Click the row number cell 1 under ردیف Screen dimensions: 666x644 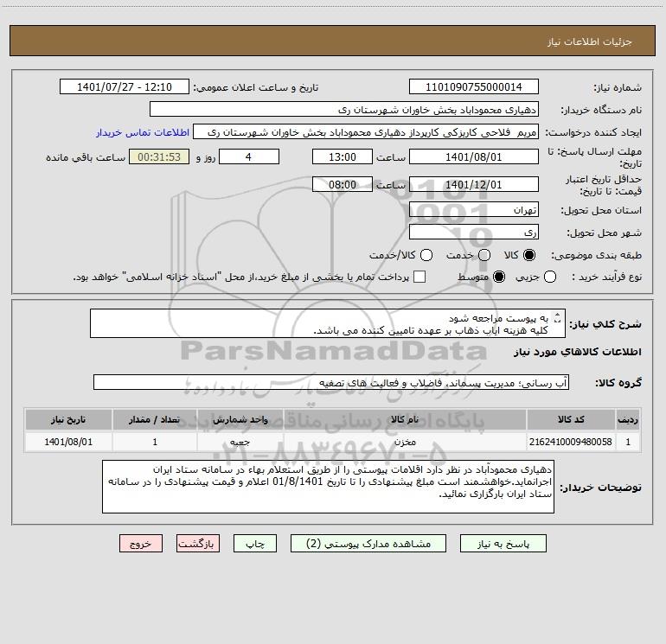(x=628, y=442)
